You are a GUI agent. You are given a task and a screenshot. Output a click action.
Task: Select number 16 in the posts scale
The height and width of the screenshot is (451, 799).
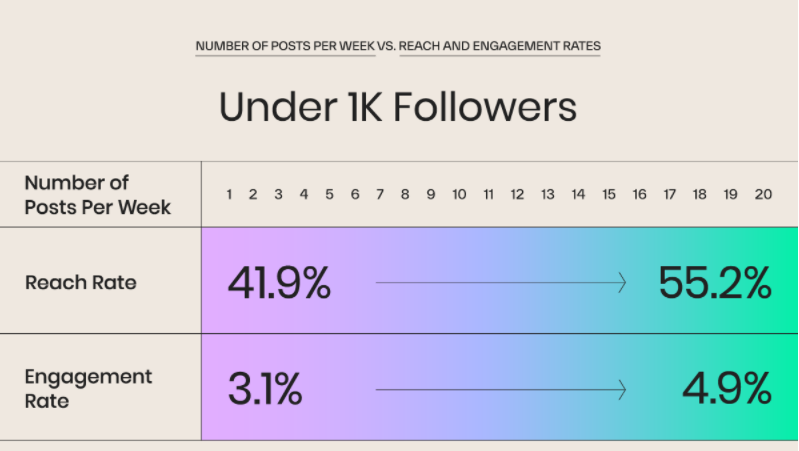coord(639,195)
